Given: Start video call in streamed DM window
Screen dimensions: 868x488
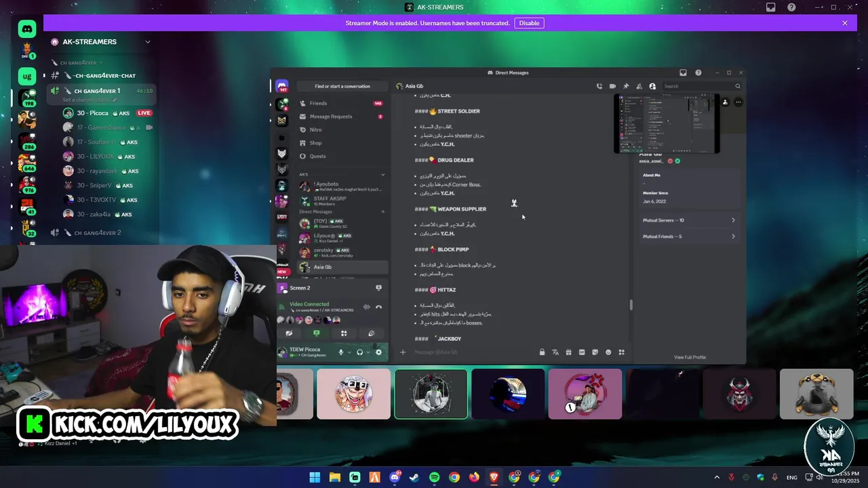Looking at the screenshot, I should point(612,86).
